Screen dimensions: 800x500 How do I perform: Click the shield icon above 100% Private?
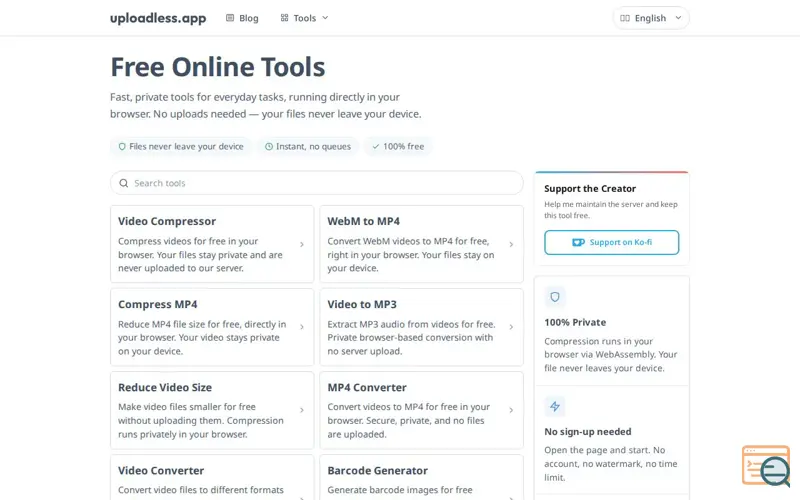pos(555,297)
